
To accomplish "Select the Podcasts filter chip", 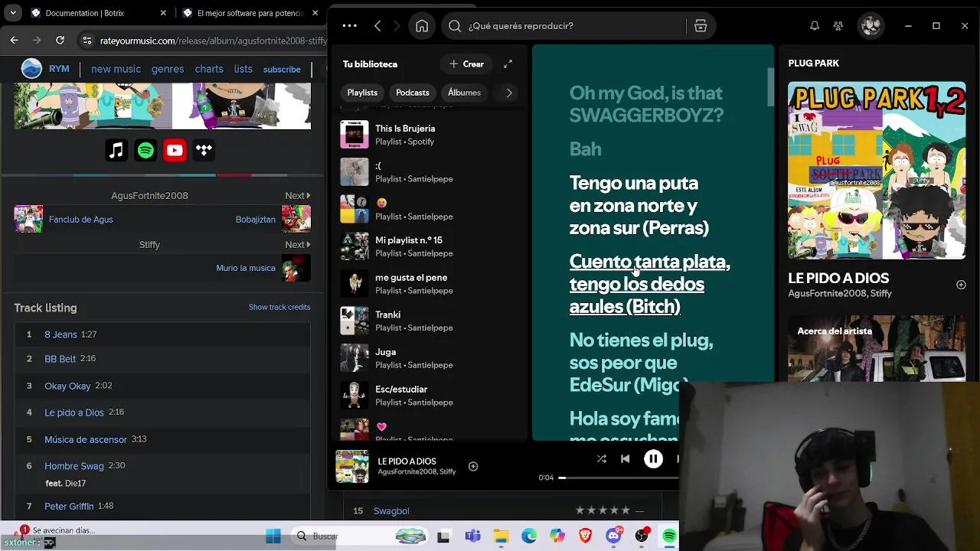I will pos(413,93).
